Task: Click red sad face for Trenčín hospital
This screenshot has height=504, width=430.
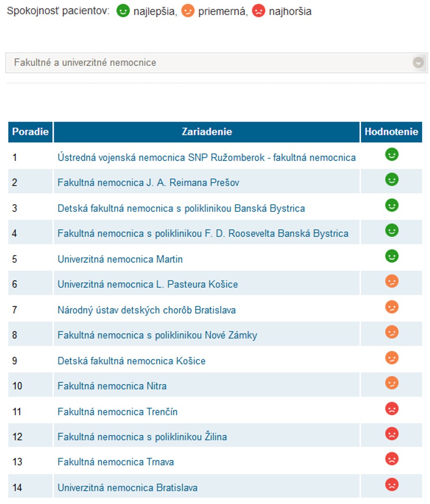Action: coord(391,409)
